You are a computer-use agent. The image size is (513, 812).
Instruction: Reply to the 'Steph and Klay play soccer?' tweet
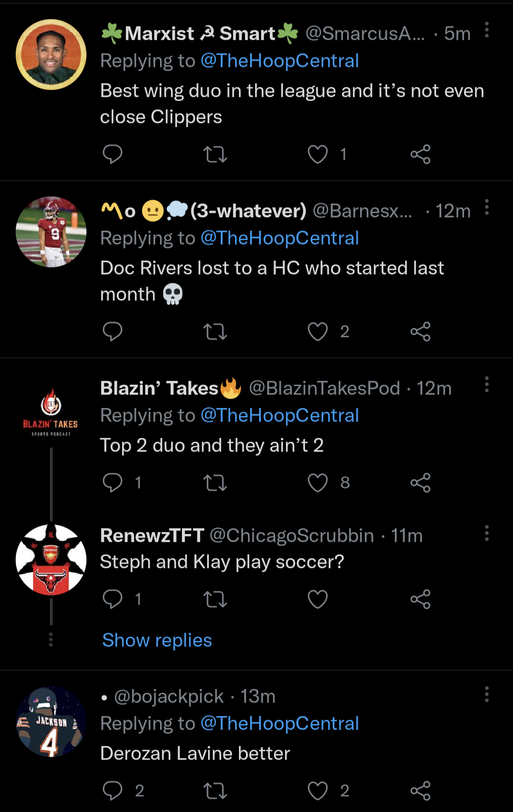[113, 599]
